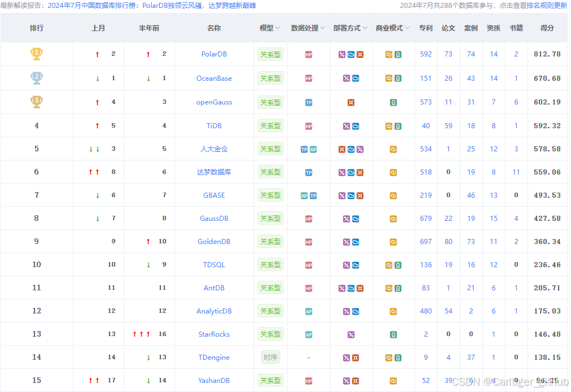Click the AP badge in 人大金仓 row
Viewport: 571px width, 392px height.
click(313, 149)
